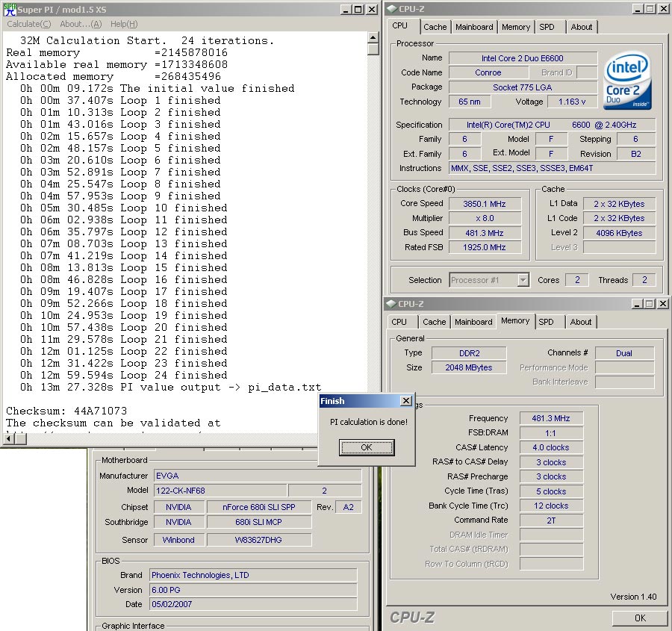Image resolution: width=672 pixels, height=631 pixels.
Task: Click the Core Speed 3850.1 MHz field
Action: tap(485, 204)
